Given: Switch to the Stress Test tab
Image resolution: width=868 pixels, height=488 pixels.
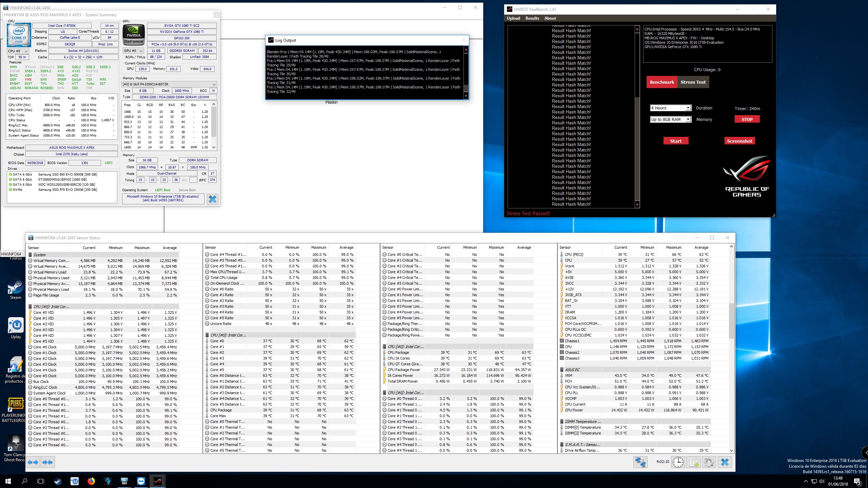Looking at the screenshot, I should [x=693, y=82].
